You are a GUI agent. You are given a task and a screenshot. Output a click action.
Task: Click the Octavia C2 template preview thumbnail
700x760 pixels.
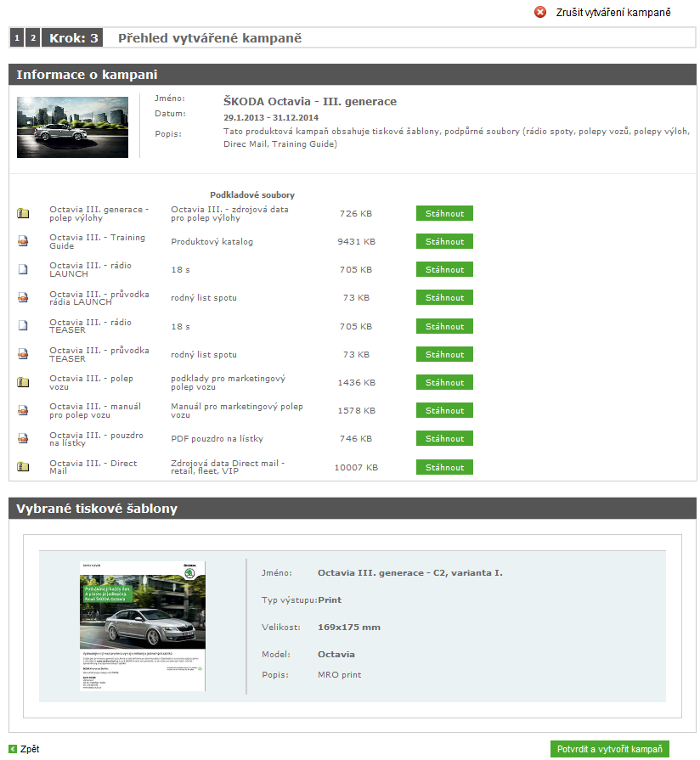coord(143,626)
